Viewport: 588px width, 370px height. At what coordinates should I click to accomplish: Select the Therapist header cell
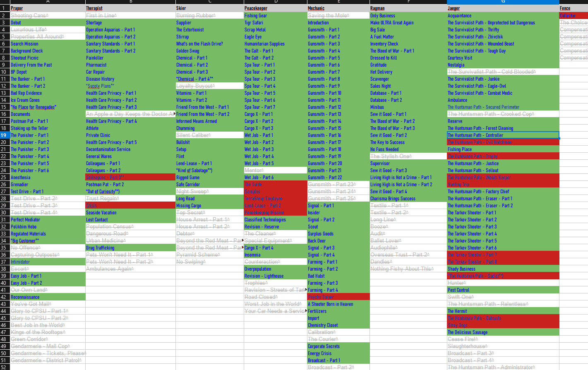130,8
